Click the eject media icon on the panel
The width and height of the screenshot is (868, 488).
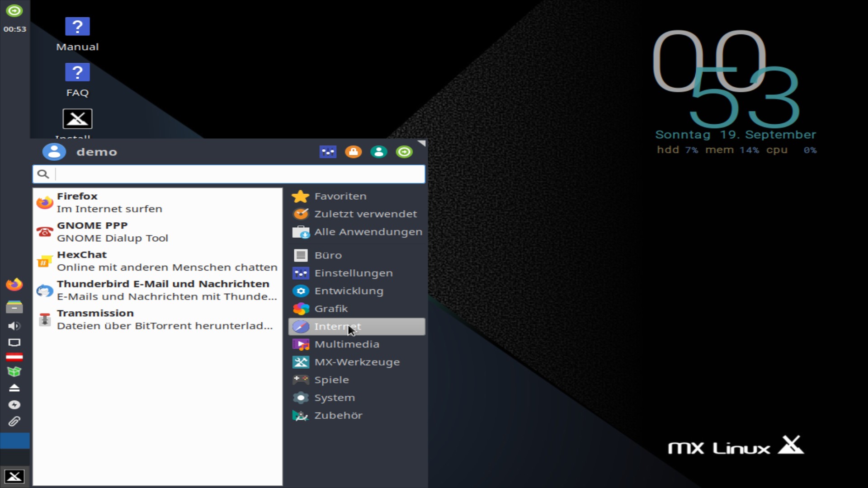pyautogui.click(x=14, y=388)
